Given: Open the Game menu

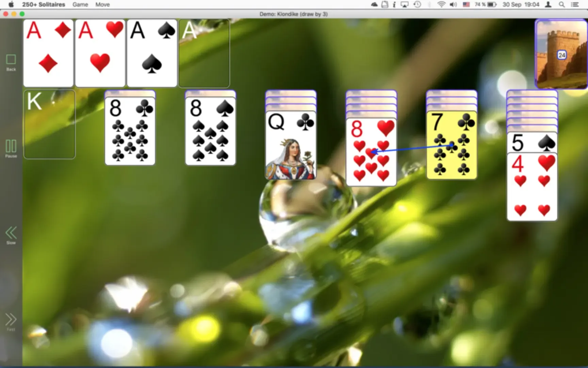Looking at the screenshot, I should [x=80, y=4].
